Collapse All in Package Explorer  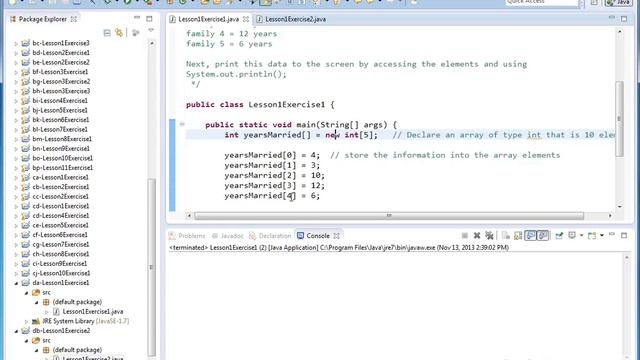(107, 33)
